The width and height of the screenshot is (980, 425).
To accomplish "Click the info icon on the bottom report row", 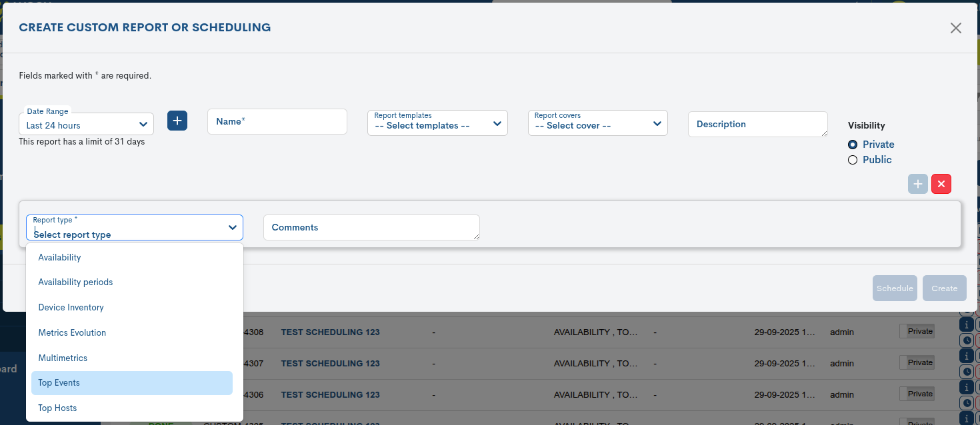I will point(967,418).
